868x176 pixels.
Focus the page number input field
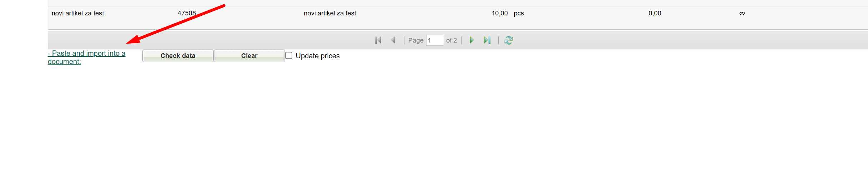(435, 40)
